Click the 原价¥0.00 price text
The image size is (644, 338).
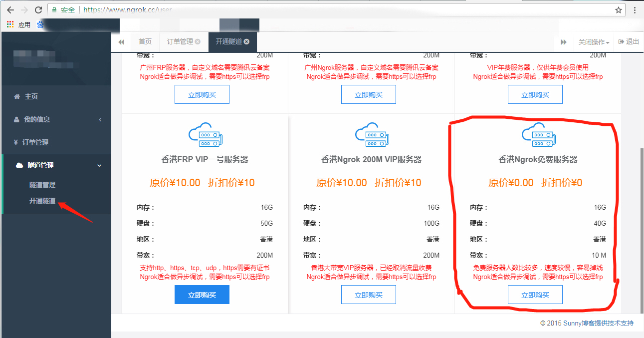[x=511, y=183]
